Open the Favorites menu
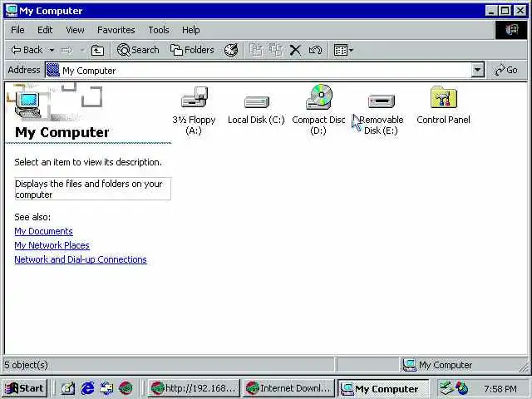 pos(116,30)
